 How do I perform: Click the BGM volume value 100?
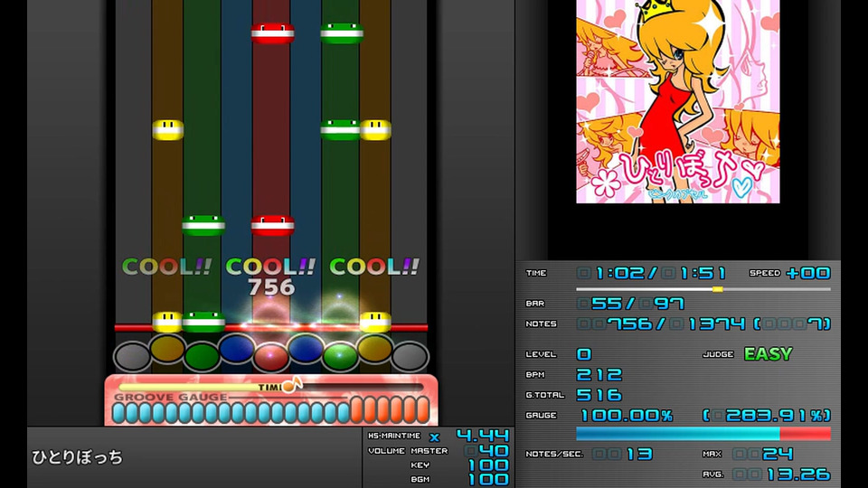pos(489,479)
